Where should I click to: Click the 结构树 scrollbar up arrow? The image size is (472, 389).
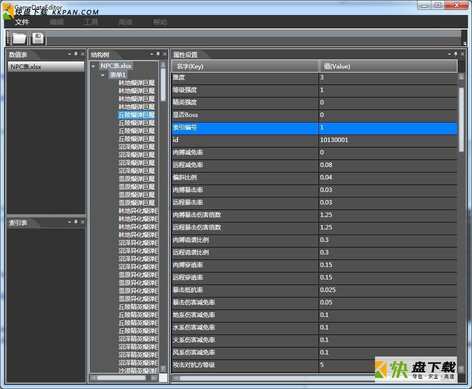pyautogui.click(x=163, y=65)
